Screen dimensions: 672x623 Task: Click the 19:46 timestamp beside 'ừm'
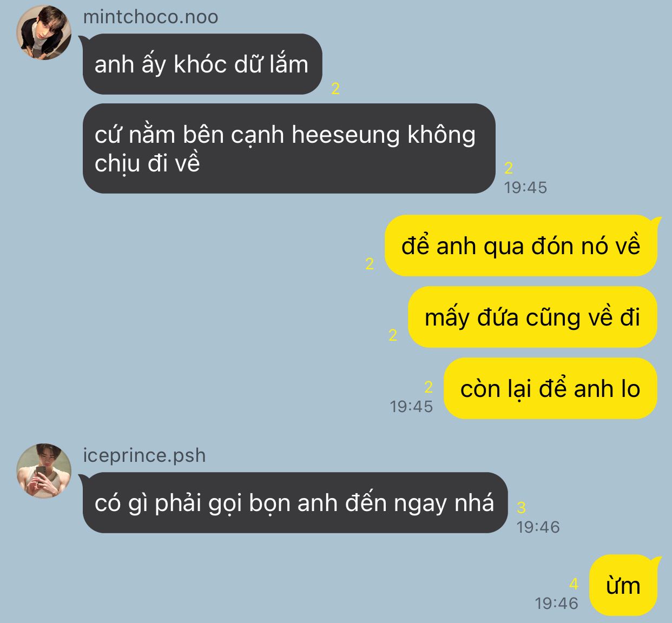pyautogui.click(x=556, y=603)
